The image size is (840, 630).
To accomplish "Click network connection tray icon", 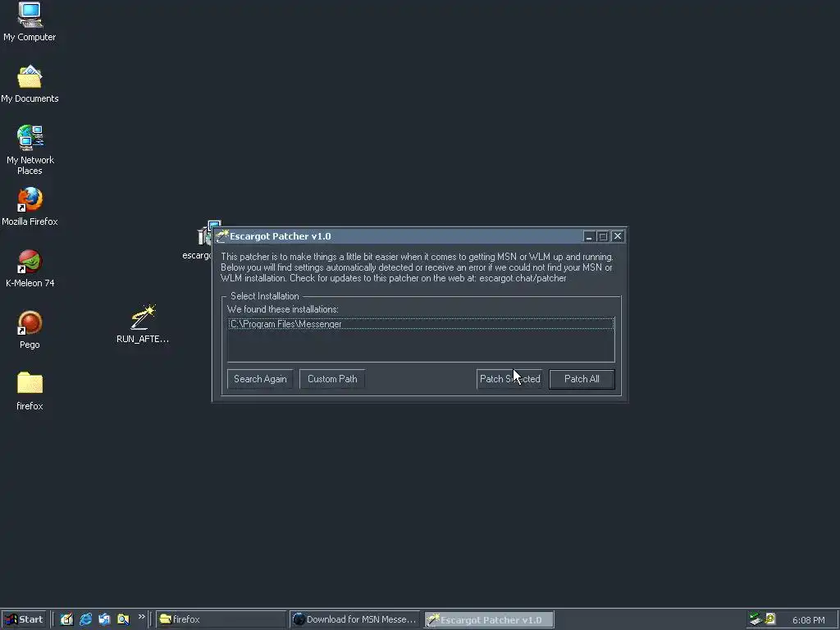I will click(756, 619).
